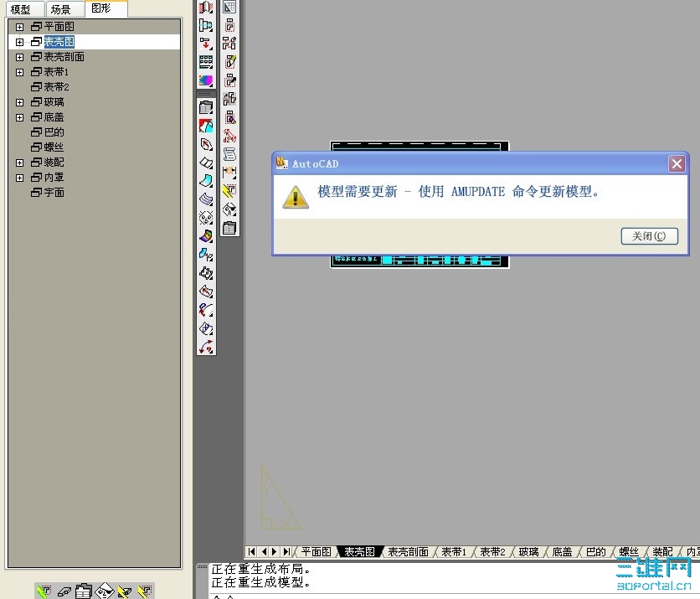Expand the 玻璃 tree node
The width and height of the screenshot is (700, 599).
[x=19, y=102]
